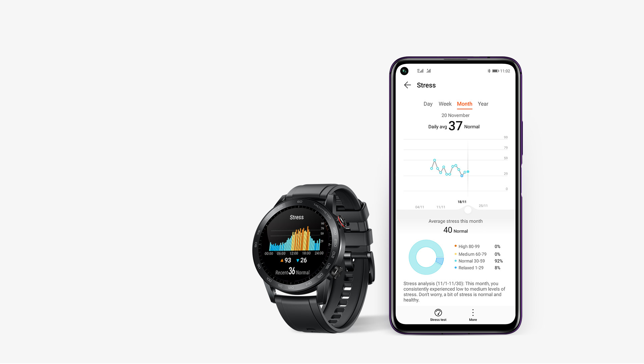Expand the monthly stress analysis text section
This screenshot has width=644, height=364.
point(455,290)
